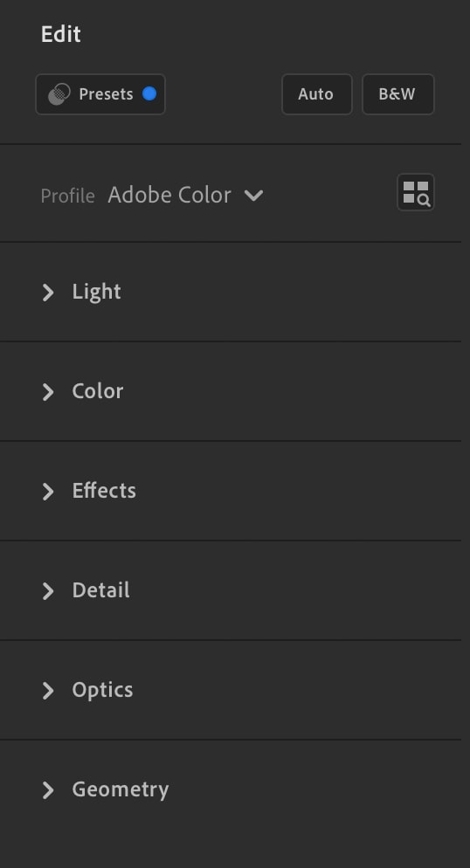Click the arrow icon next to Detail
Screen dimensions: 470x868
click(x=48, y=591)
